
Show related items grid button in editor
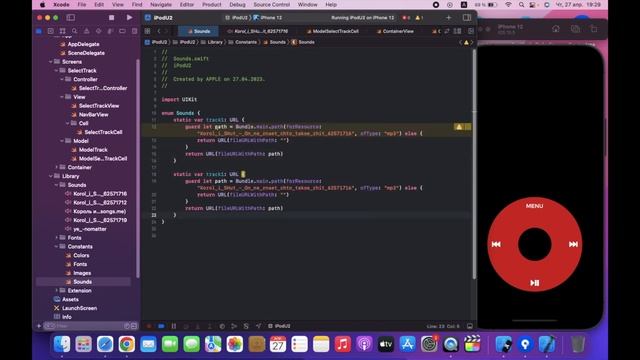click(147, 31)
